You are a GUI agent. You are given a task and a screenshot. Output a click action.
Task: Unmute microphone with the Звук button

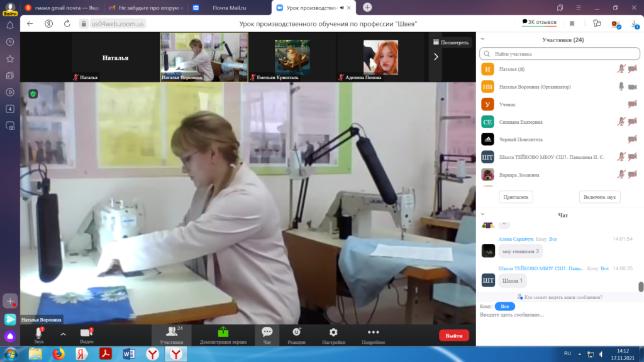click(39, 333)
